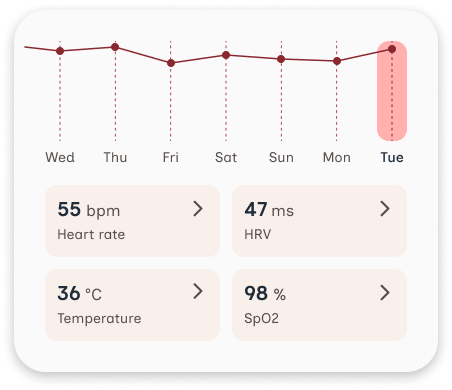The height and width of the screenshot is (390, 452).
Task: Open Heart rate details chevron arrow
Action: tap(198, 209)
